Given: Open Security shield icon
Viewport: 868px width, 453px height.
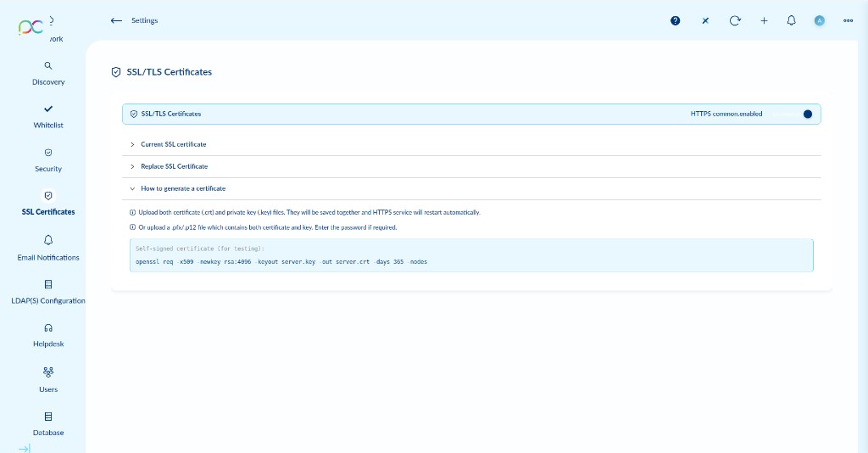Looking at the screenshot, I should [x=48, y=153].
